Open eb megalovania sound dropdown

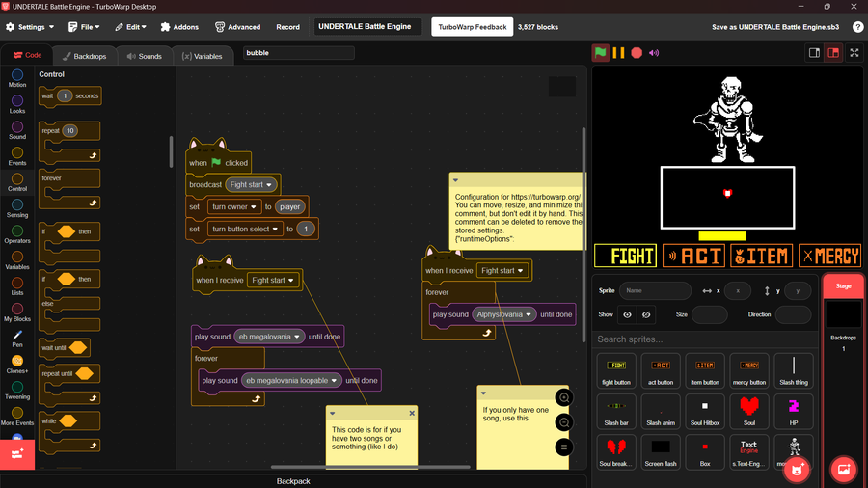pos(269,337)
